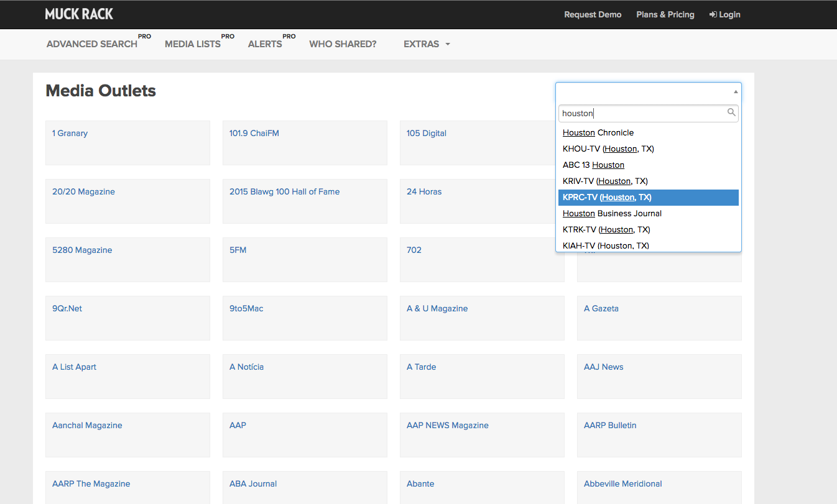837x504 pixels.
Task: Expand the Extras menu
Action: pyautogui.click(x=427, y=44)
